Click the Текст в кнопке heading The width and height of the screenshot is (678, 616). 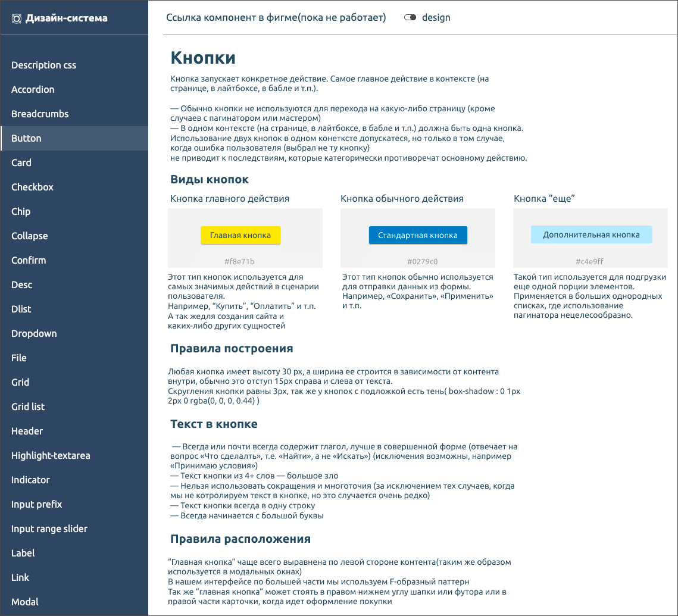point(214,424)
